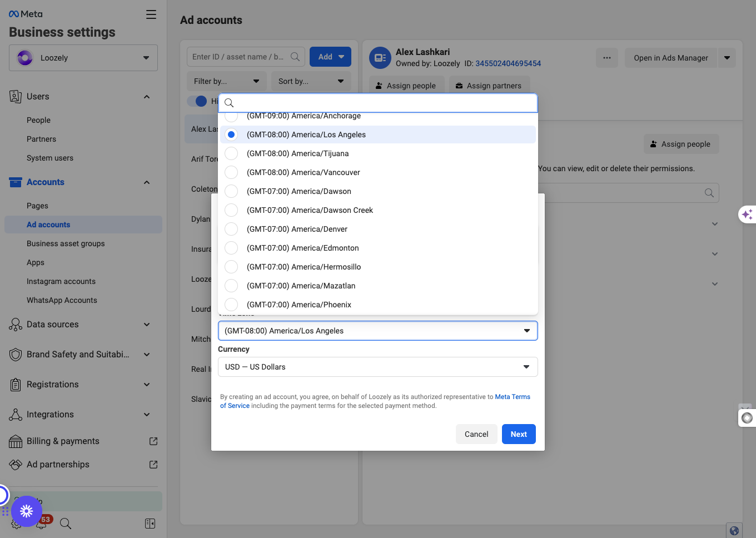Viewport: 756px width, 538px height.
Task: Collapse the sidebar with the panel icon
Action: [x=150, y=524]
